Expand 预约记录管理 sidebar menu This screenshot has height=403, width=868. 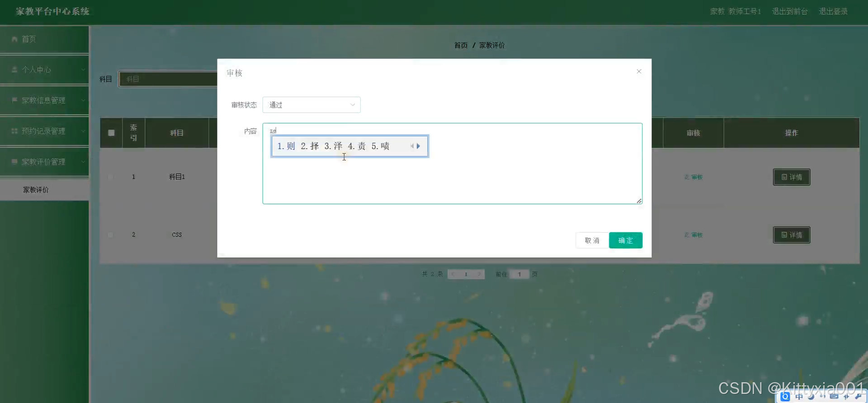tap(44, 131)
